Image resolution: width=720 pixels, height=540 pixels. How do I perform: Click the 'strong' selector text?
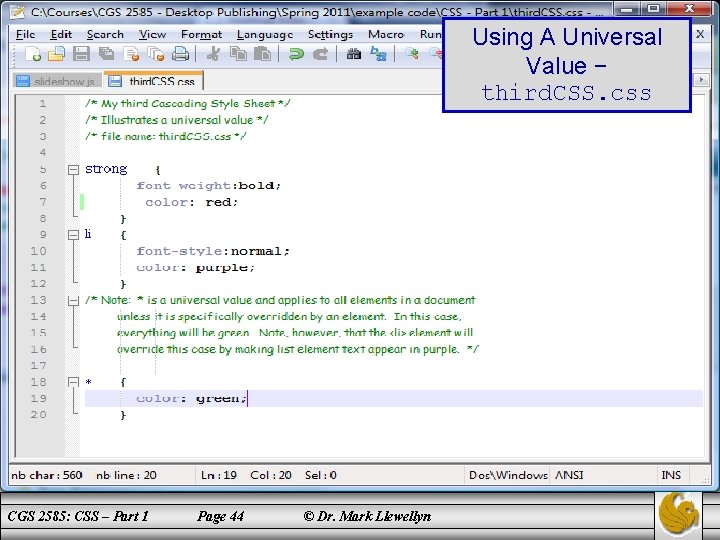(106, 169)
